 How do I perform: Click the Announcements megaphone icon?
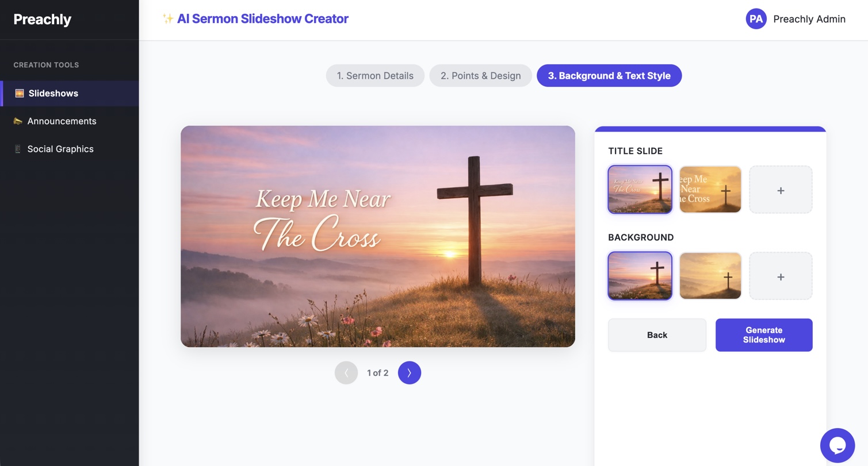[18, 121]
